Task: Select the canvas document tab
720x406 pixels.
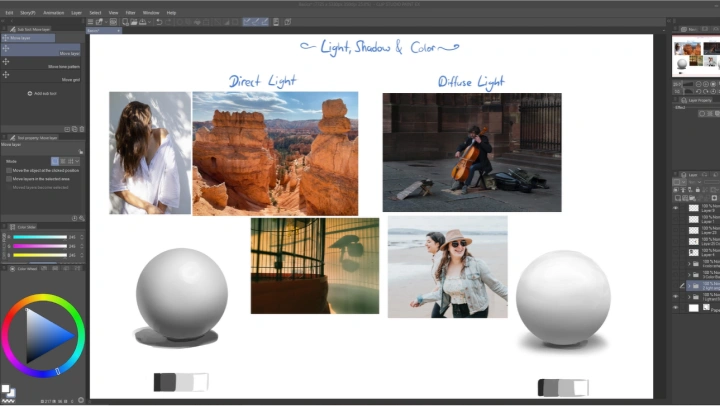Action: click(103, 31)
